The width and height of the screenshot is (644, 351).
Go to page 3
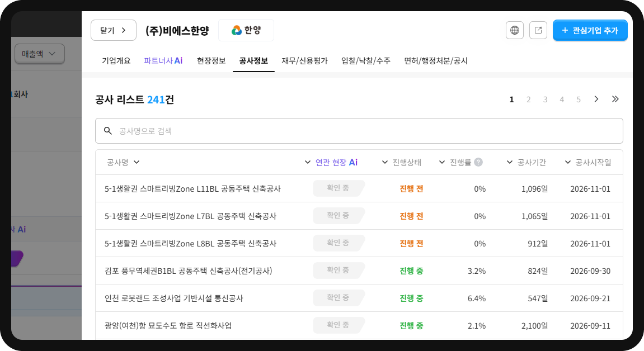(545, 99)
